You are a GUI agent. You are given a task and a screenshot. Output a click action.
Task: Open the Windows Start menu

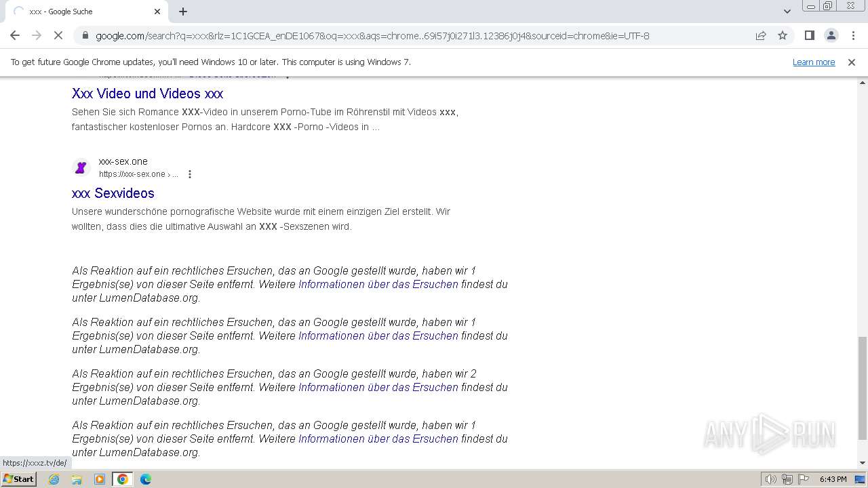[19, 479]
